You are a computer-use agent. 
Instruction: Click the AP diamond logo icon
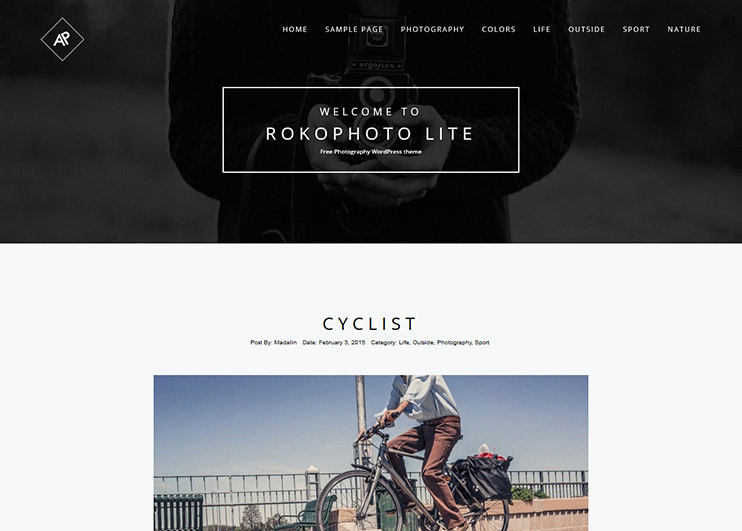(x=62, y=39)
